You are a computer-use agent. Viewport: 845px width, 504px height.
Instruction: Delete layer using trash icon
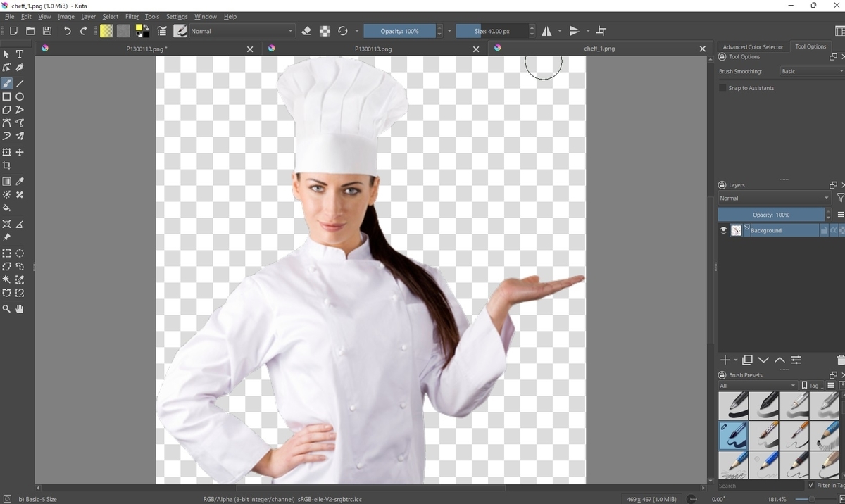[841, 360]
